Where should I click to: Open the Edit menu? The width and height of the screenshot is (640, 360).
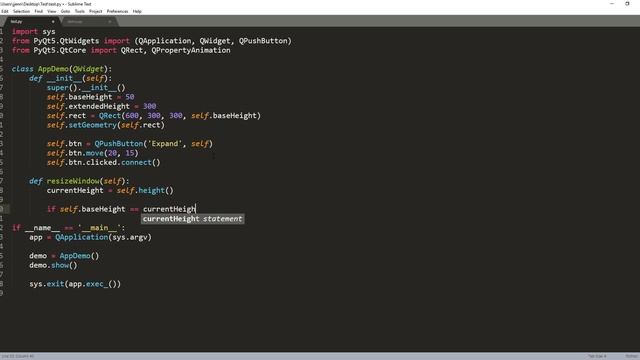tap(5, 11)
